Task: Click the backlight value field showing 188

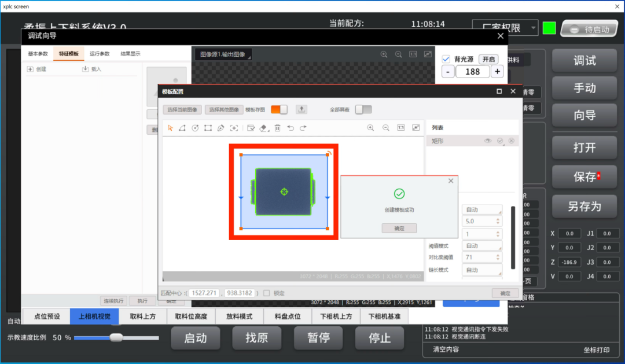Action: tap(472, 71)
